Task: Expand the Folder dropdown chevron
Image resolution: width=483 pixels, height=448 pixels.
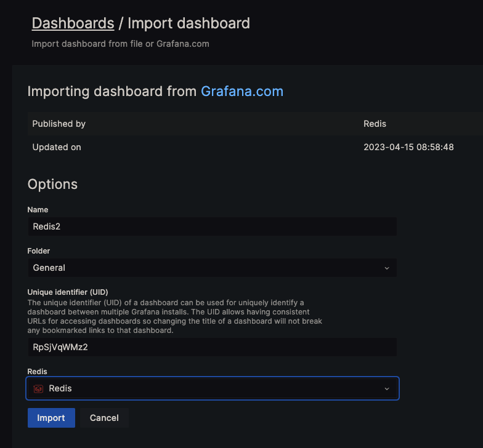Action: tap(387, 268)
